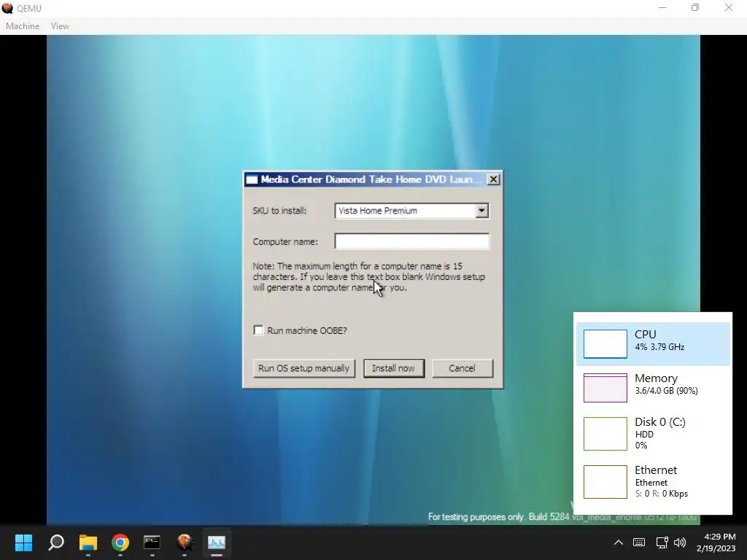Open the QEMU View menu
Viewport: 747px width, 560px height.
60,26
